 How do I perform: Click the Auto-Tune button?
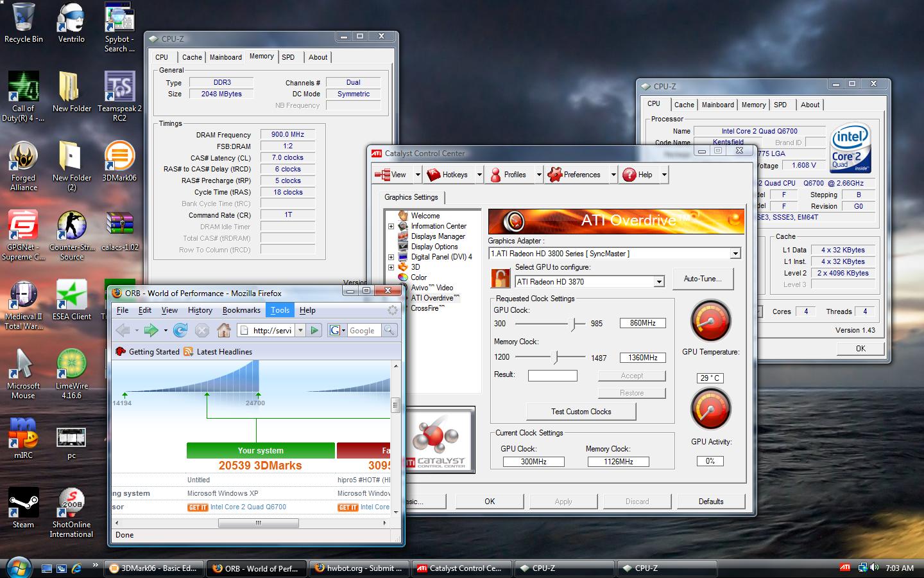coord(703,279)
